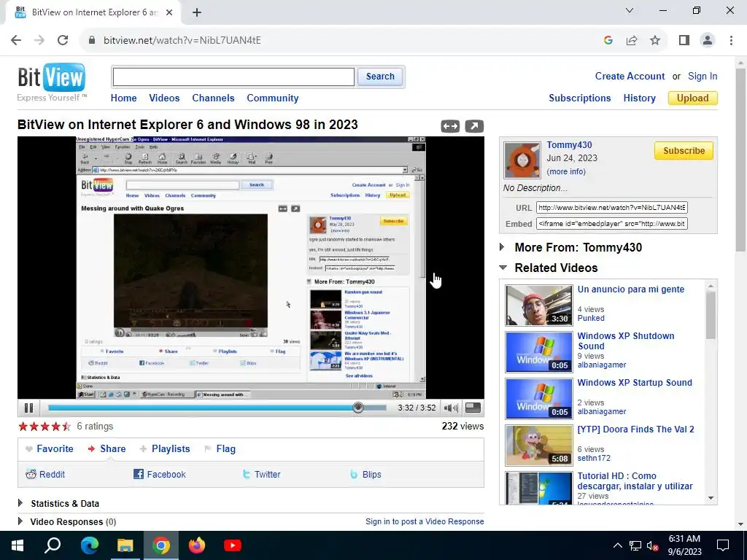Bookmark this page with the star icon
747x560 pixels.
[x=655, y=41]
